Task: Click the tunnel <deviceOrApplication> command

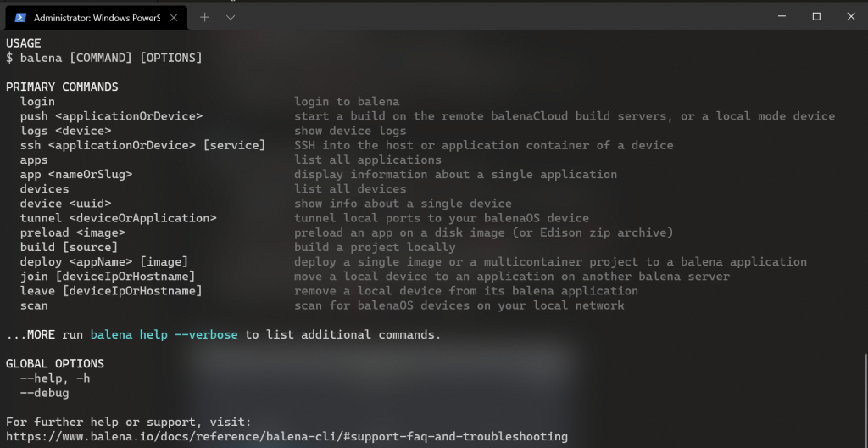Action: point(119,218)
